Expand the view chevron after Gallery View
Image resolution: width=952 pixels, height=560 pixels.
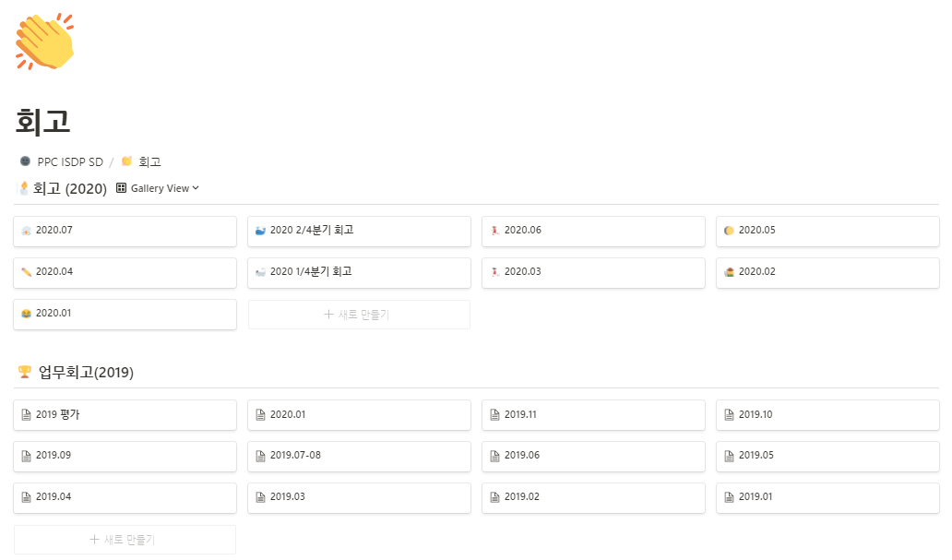[196, 188]
